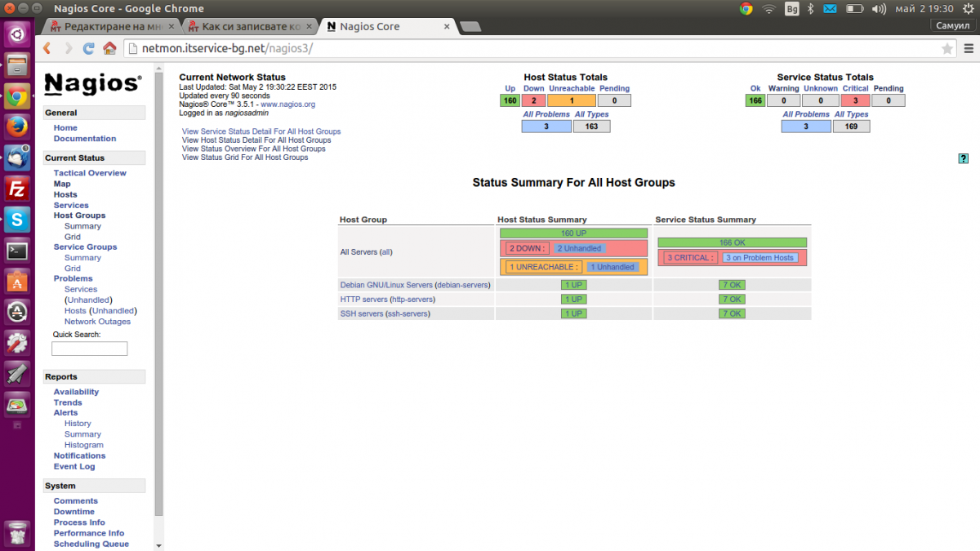
Task: Click View Service Status Detail link
Action: point(261,131)
